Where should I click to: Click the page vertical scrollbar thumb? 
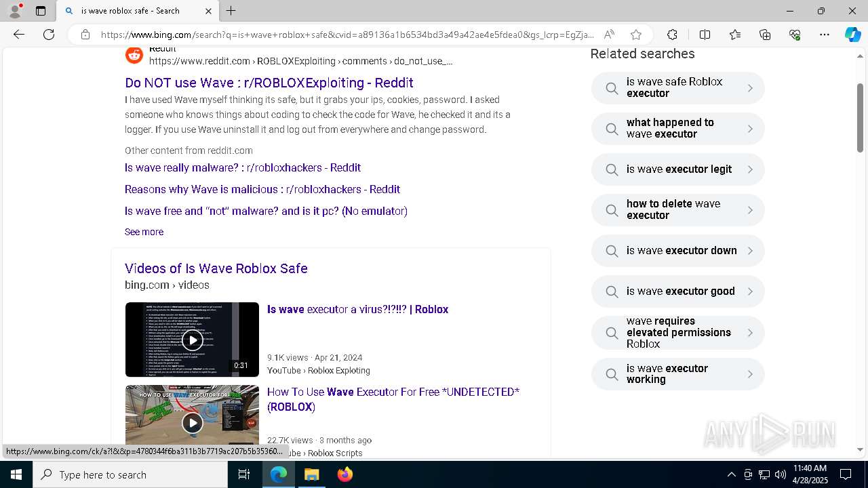click(861, 118)
